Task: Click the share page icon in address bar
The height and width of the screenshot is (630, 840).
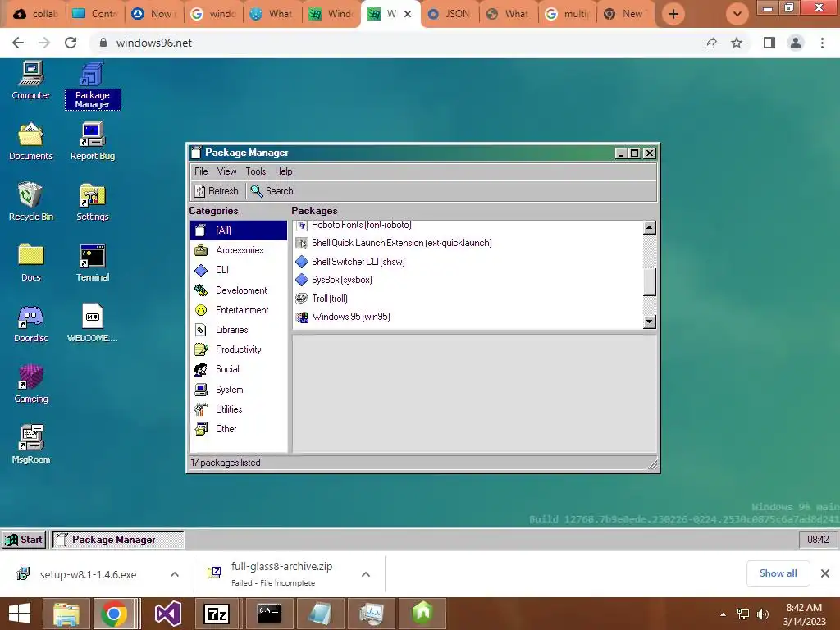Action: (x=710, y=43)
